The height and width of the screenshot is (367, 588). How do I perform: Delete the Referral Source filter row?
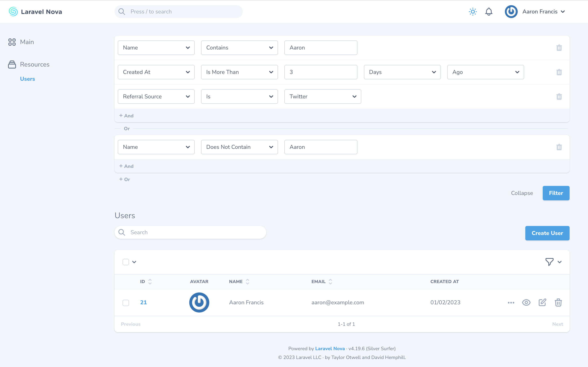tap(559, 97)
